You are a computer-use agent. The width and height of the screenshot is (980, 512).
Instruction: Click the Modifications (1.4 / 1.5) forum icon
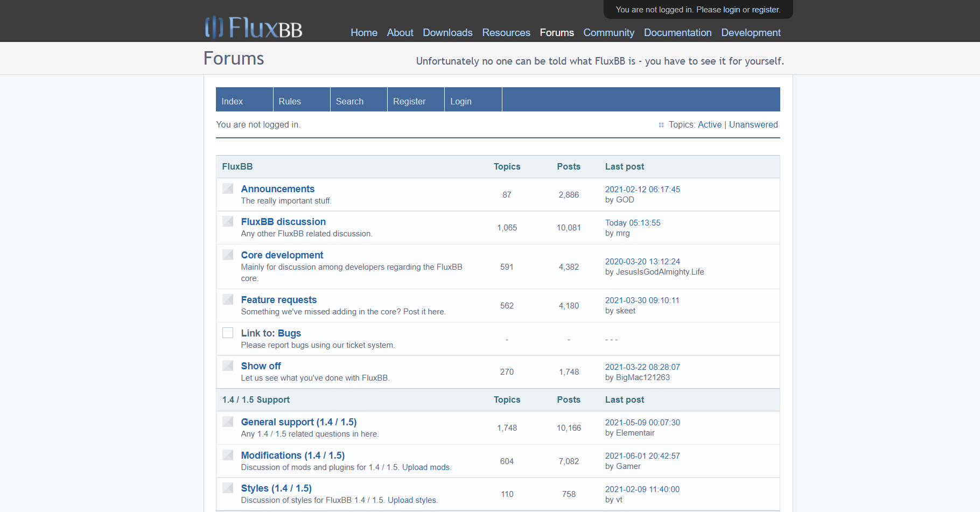pyautogui.click(x=228, y=455)
